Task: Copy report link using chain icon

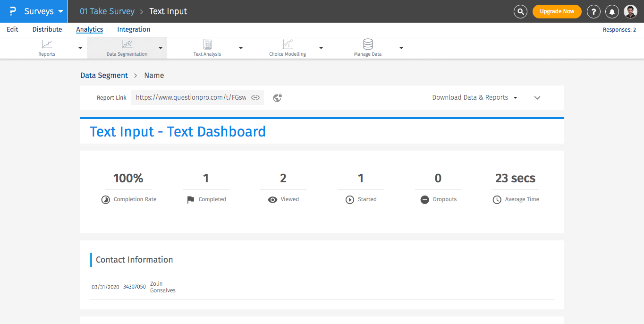Action: coord(255,98)
